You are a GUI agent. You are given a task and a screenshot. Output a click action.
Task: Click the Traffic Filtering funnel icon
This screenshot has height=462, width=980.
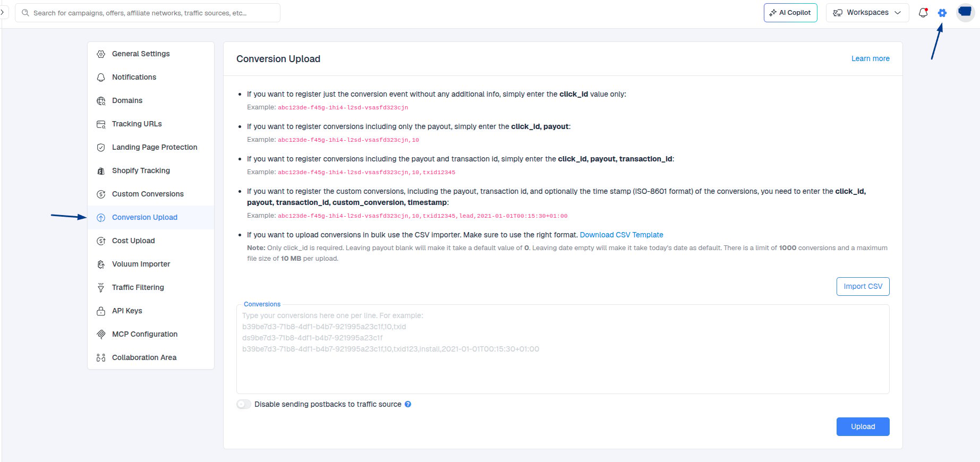[101, 288]
